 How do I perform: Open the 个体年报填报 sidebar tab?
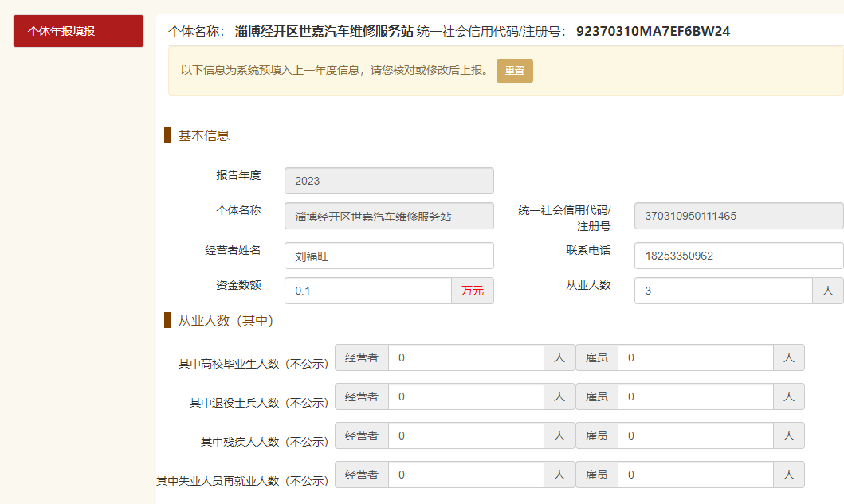coord(79,31)
